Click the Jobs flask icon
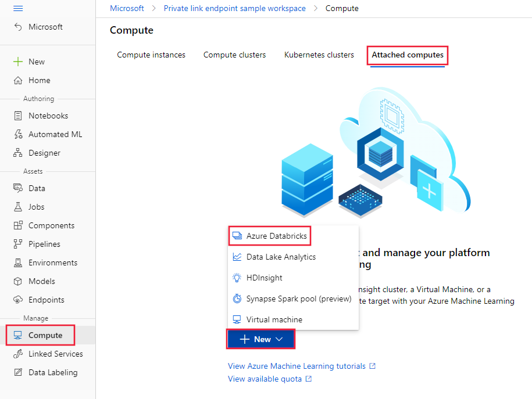The image size is (532, 399). pyautogui.click(x=18, y=207)
